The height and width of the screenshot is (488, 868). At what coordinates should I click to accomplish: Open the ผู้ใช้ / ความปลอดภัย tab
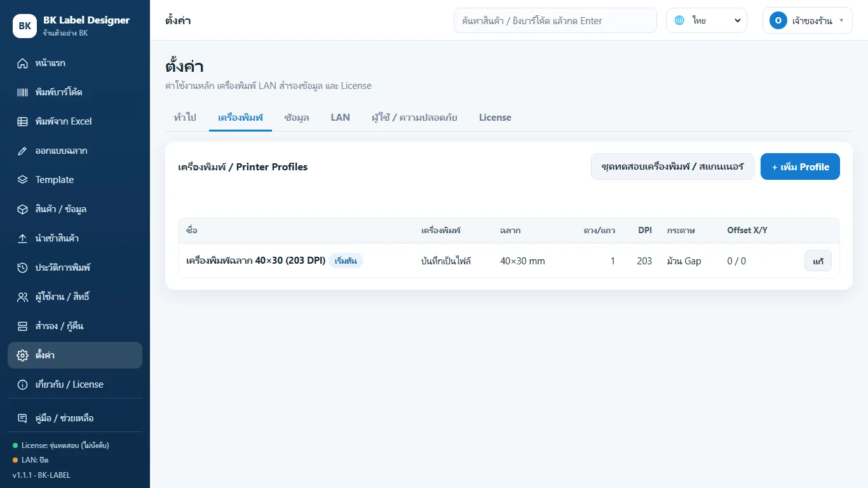414,118
